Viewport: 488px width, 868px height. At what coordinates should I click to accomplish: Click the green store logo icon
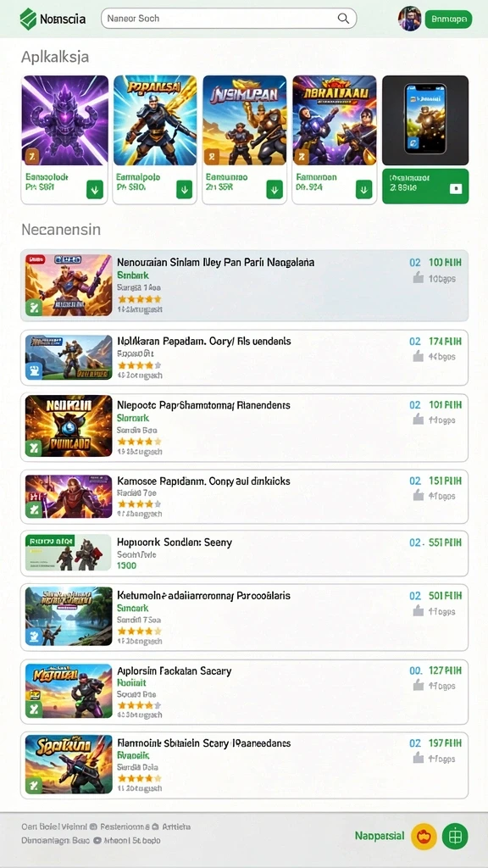[28, 19]
